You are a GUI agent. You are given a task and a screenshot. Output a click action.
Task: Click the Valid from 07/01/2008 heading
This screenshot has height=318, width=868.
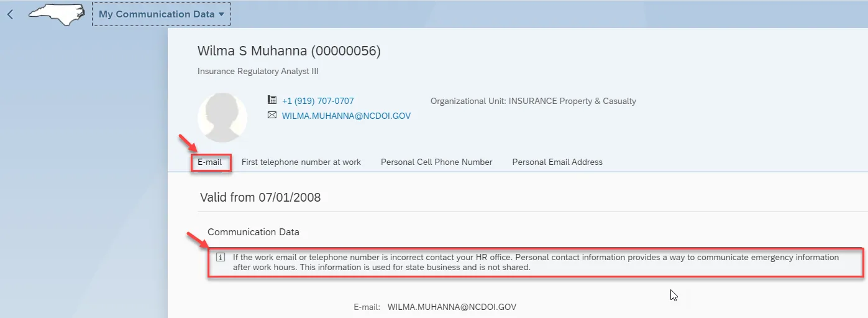point(260,198)
